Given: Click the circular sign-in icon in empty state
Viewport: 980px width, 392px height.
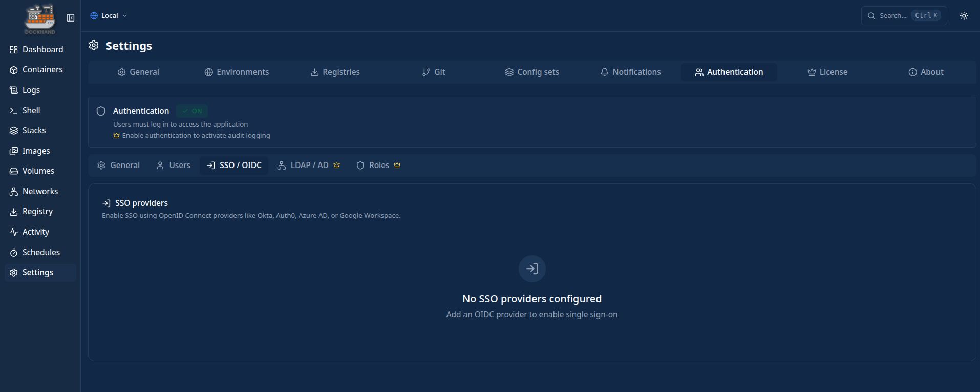Looking at the screenshot, I should (532, 269).
